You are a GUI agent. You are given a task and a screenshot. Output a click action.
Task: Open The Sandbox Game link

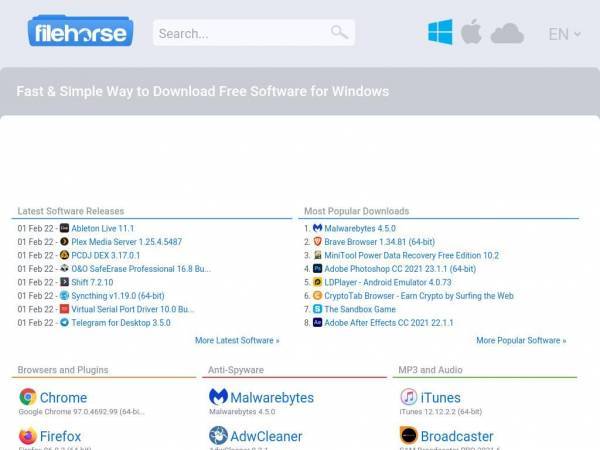[x=360, y=309]
